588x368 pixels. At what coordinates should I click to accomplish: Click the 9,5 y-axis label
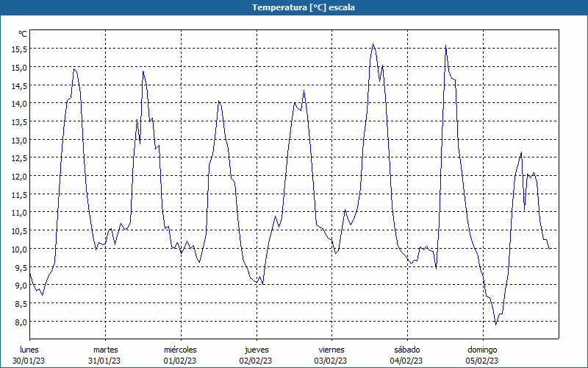click(21, 267)
